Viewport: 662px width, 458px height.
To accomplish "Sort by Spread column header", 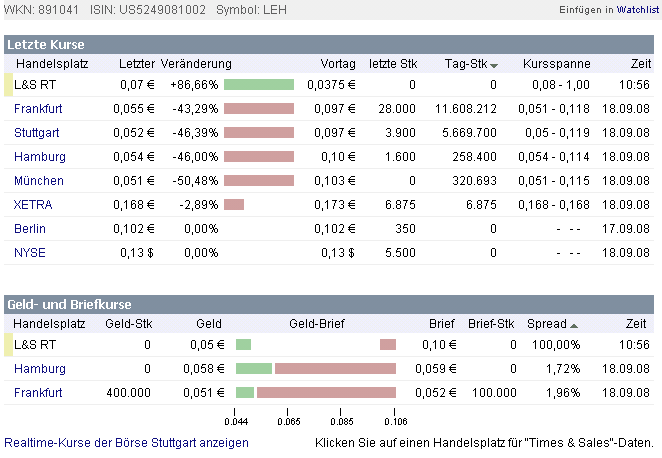I will point(548,324).
